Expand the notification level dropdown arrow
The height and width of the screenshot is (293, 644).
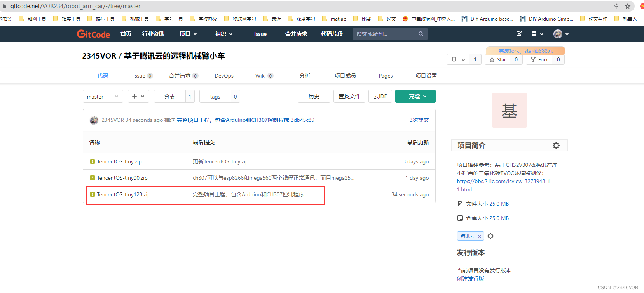click(x=463, y=60)
